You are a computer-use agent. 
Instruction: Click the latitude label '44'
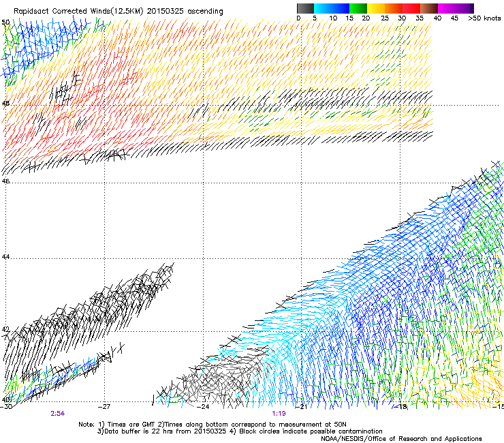click(5, 257)
